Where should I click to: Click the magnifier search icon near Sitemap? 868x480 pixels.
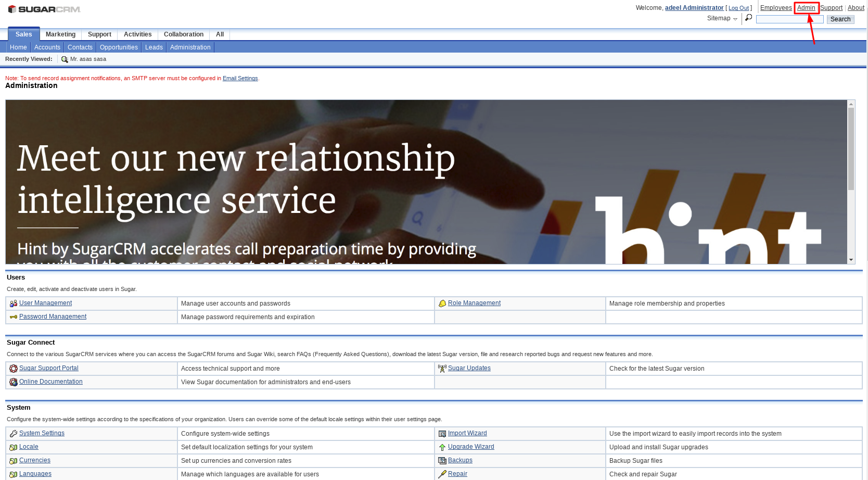[x=749, y=18]
